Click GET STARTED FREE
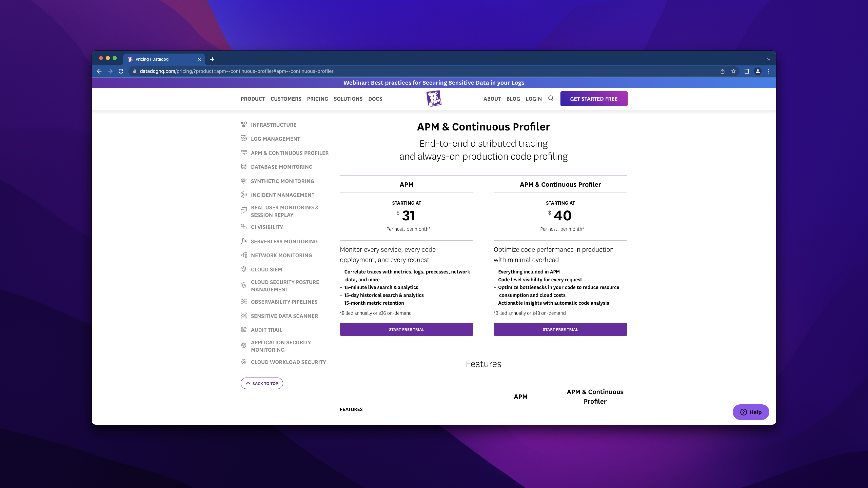Screen dimensions: 868x488 pos(594,99)
